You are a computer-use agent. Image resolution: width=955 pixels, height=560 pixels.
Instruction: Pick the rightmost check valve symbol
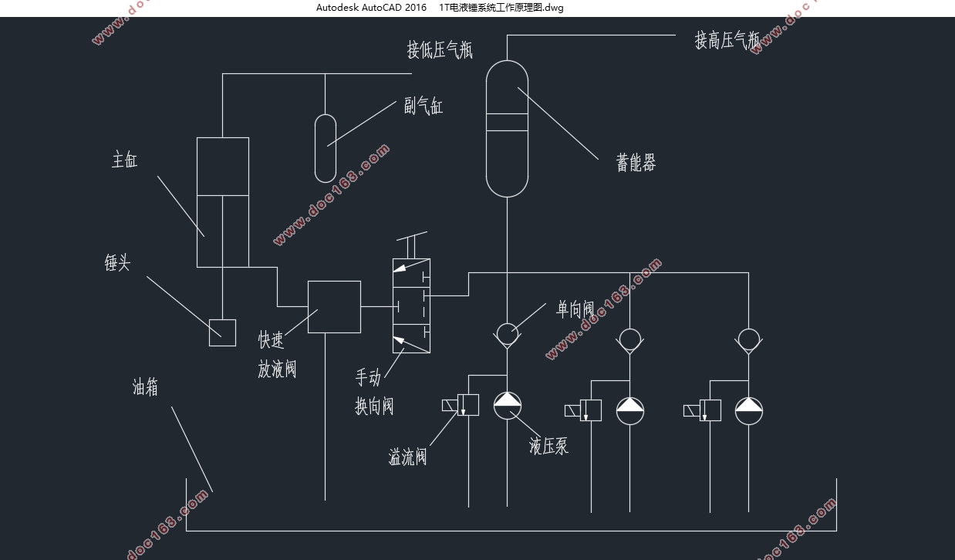(x=747, y=340)
